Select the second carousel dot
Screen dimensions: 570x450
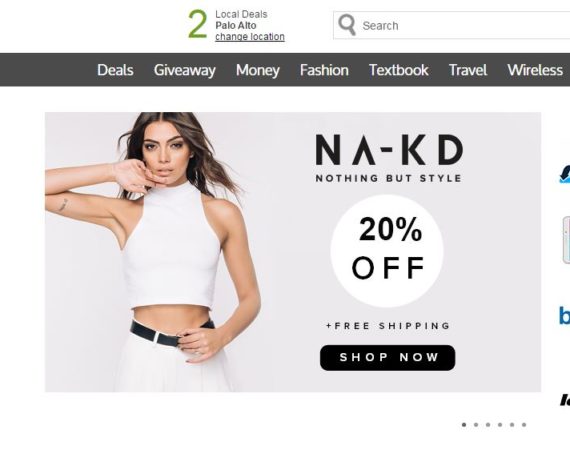pyautogui.click(x=476, y=425)
